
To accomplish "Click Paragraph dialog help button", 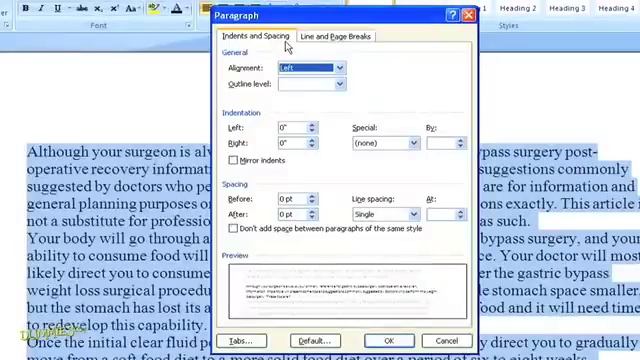I will click(x=452, y=16).
